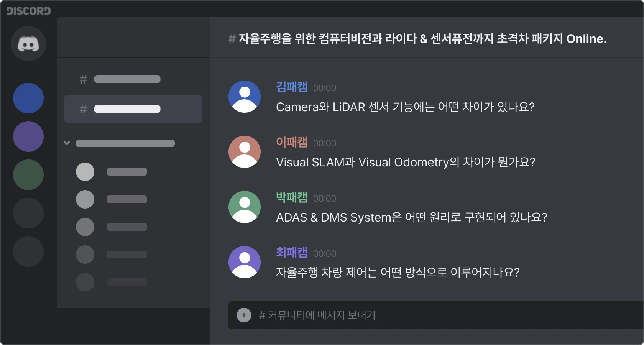Image resolution: width=644 pixels, height=345 pixels.
Task: Click username 박패캠
Action: pos(292,197)
